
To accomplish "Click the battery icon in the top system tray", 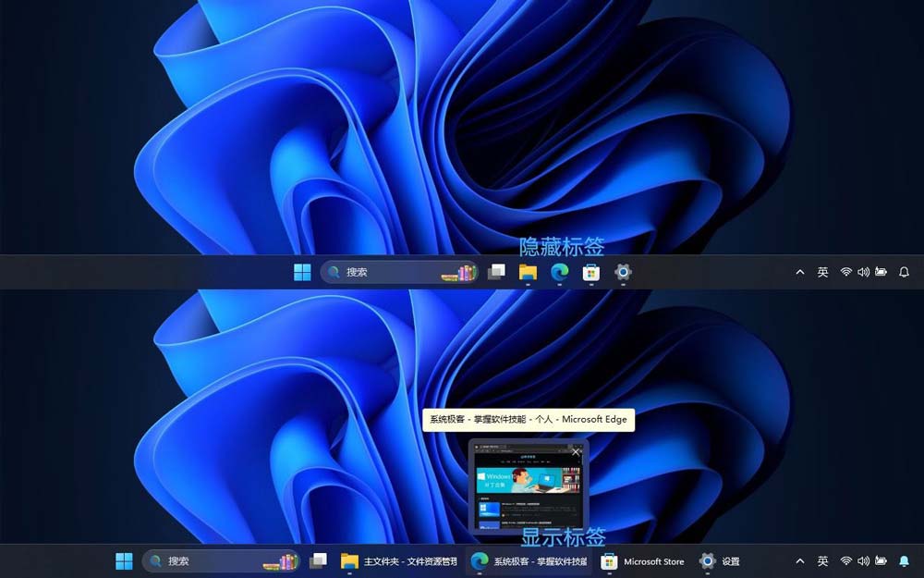I will pos(882,272).
